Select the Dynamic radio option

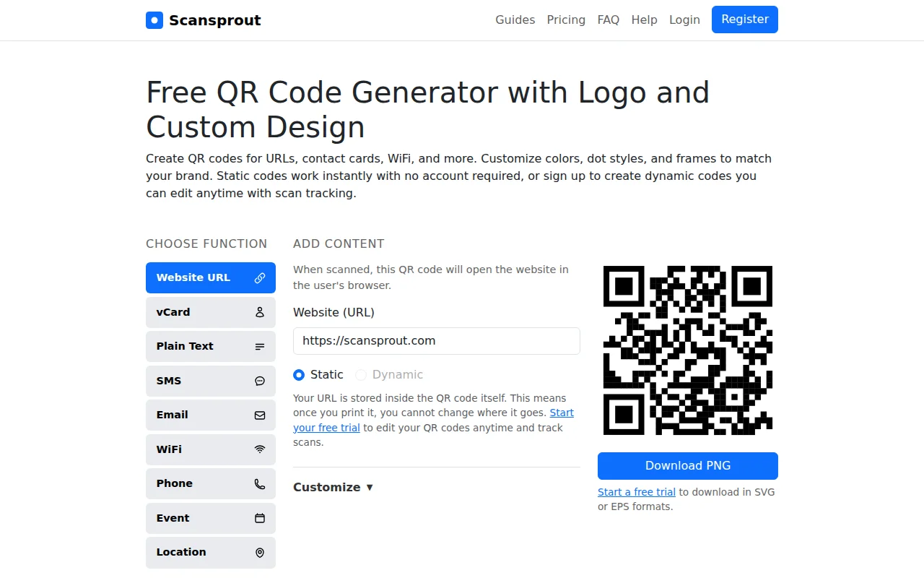[361, 375]
